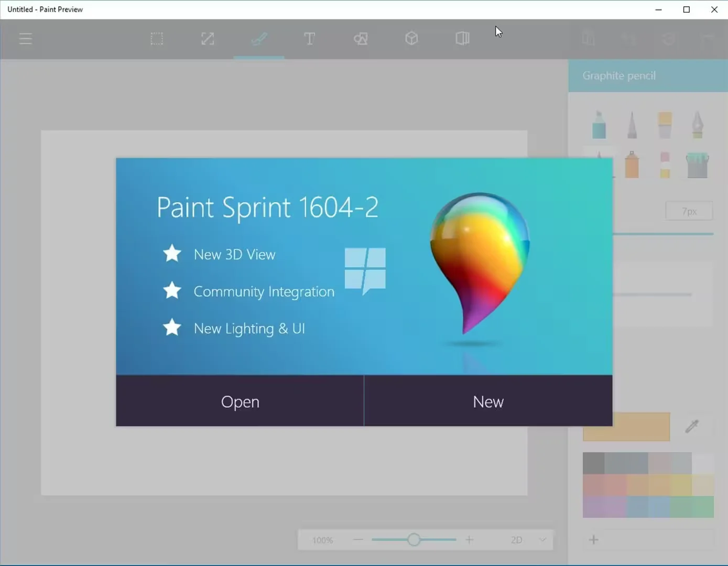Activate the eyedropper color picker

point(692,426)
